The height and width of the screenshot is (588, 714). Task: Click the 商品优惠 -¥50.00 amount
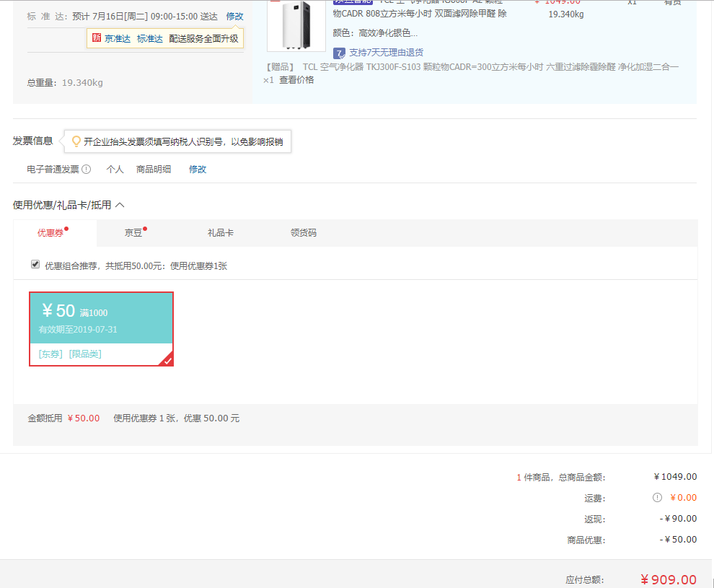678,540
